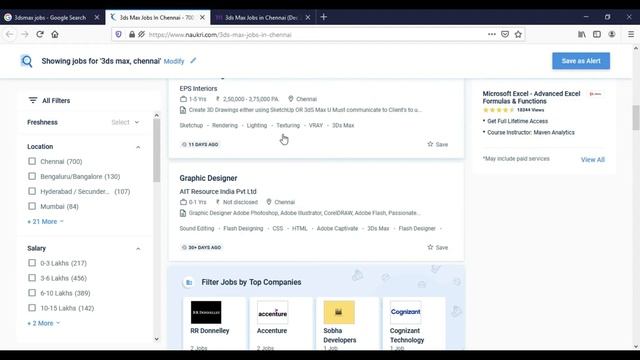Click filter panel scroll up arrow
The image size is (640, 360).
(x=156, y=116)
